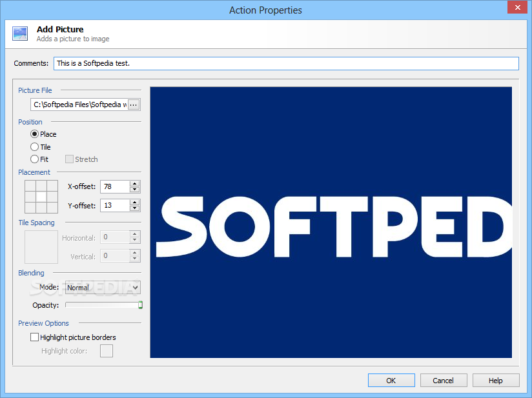Increase Horizontal tile spacing
Screen dimensions: 532x398
(135, 234)
